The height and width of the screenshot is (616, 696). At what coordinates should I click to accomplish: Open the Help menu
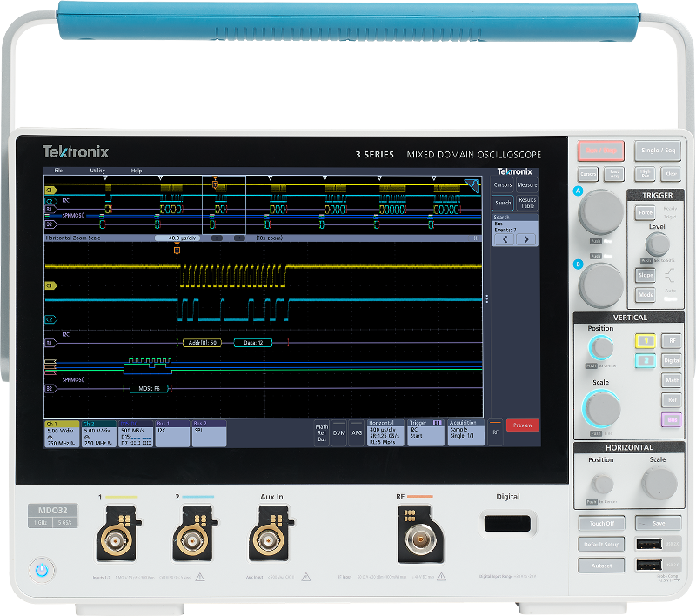(x=137, y=171)
